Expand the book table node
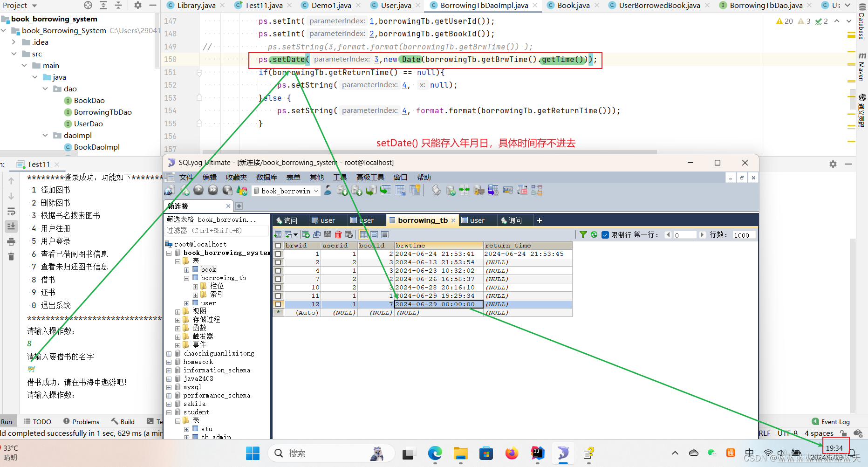The width and height of the screenshot is (868, 467). [x=186, y=270]
